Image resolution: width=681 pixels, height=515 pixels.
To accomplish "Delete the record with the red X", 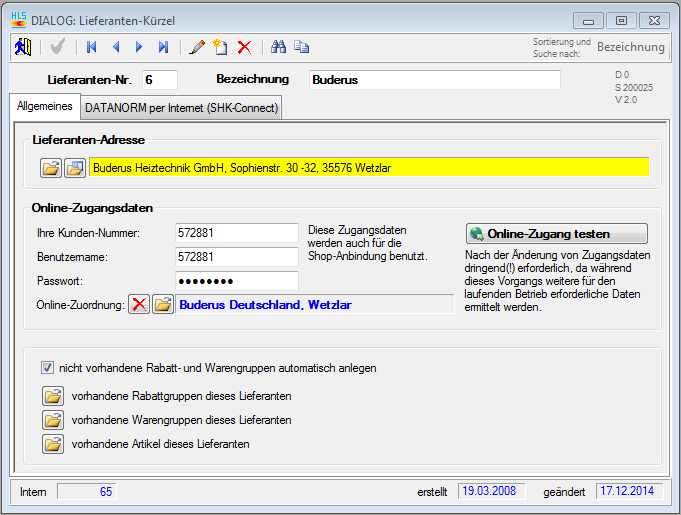I will click(x=244, y=46).
